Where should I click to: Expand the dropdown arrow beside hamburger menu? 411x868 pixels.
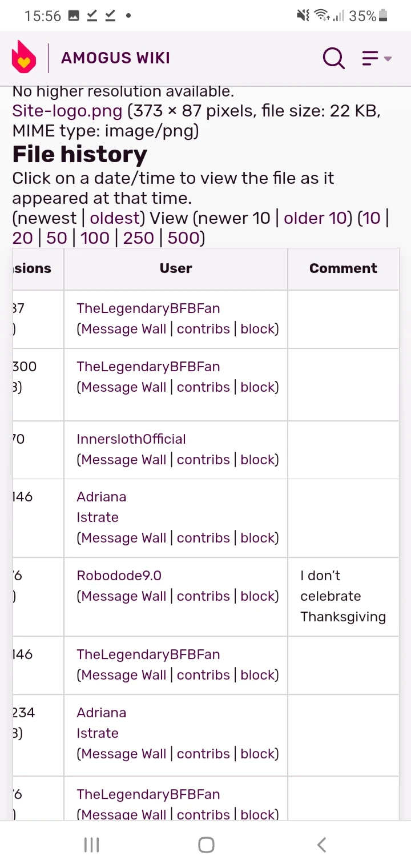[388, 59]
